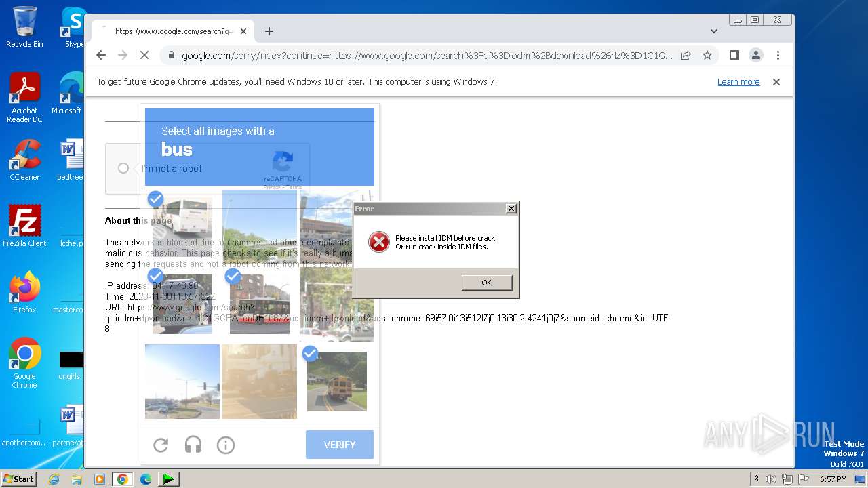Viewport: 868px width, 488px height.
Task: Stop loading the page in Chrome
Action: tap(144, 55)
